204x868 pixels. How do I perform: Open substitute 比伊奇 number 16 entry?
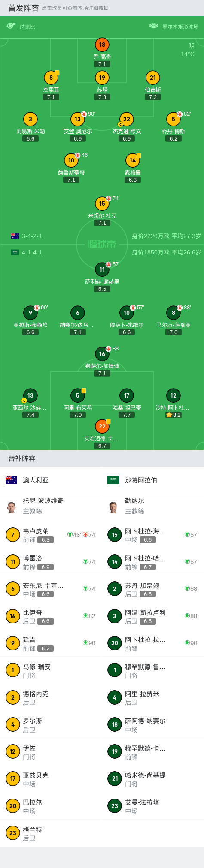coord(51,616)
